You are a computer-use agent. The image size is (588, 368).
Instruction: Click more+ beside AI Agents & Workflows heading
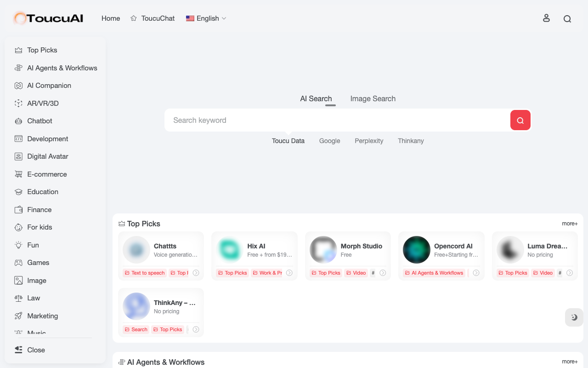point(570,362)
